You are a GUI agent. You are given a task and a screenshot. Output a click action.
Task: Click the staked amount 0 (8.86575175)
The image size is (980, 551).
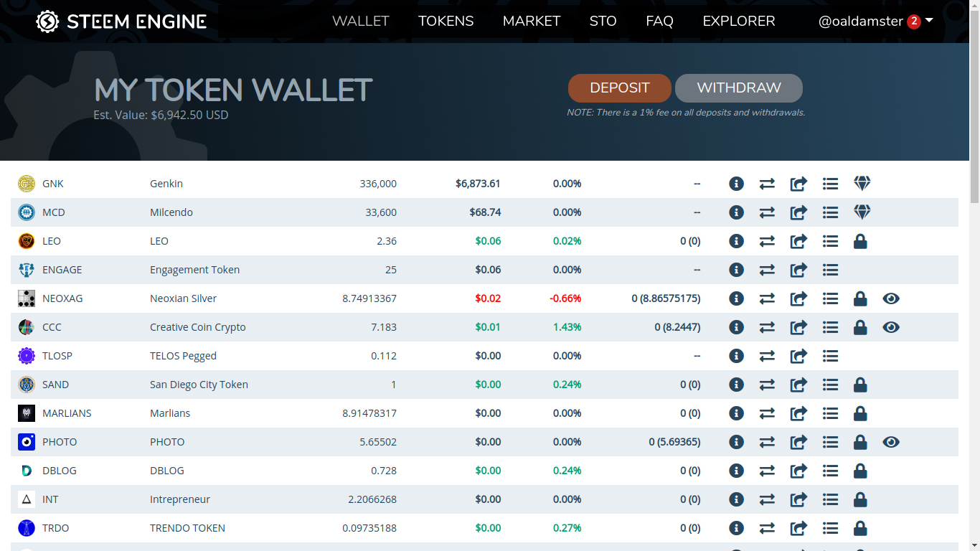[x=666, y=298]
